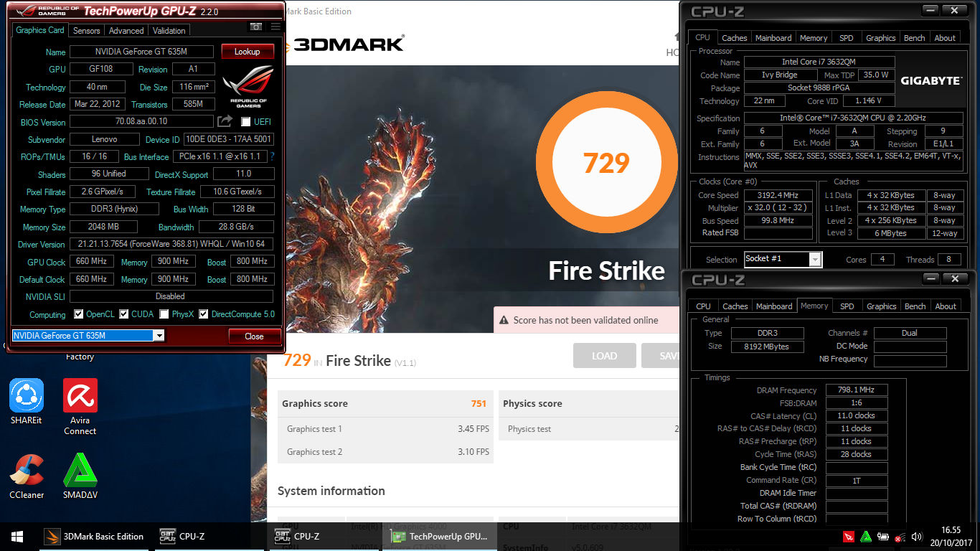Uncheck the CUDA checkbox

pos(124,314)
